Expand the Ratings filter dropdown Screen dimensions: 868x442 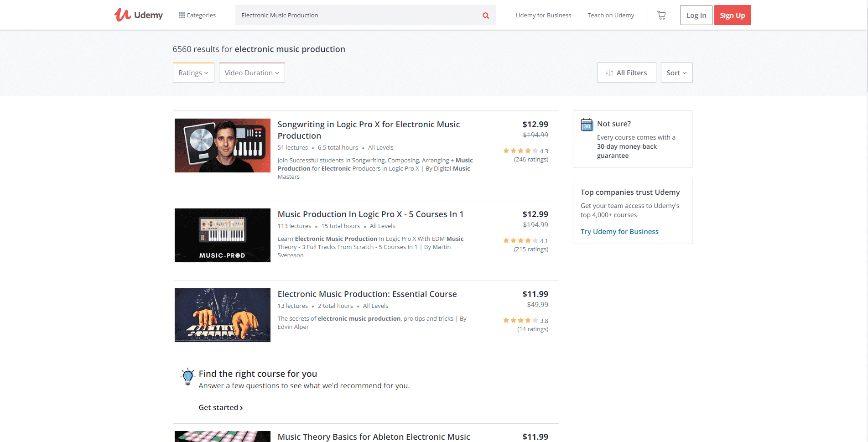(193, 73)
